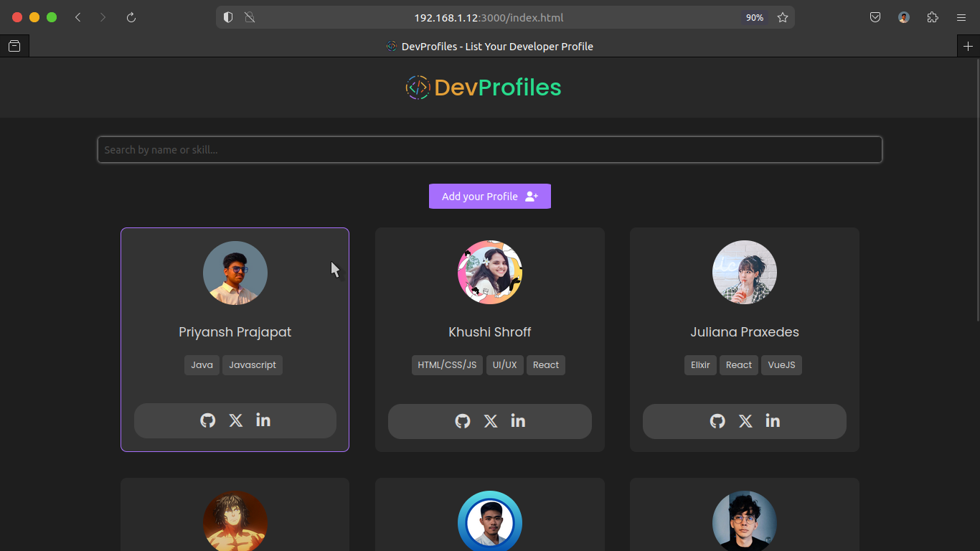Reload the page in the browser
This screenshot has width=980, height=551.
click(x=131, y=18)
